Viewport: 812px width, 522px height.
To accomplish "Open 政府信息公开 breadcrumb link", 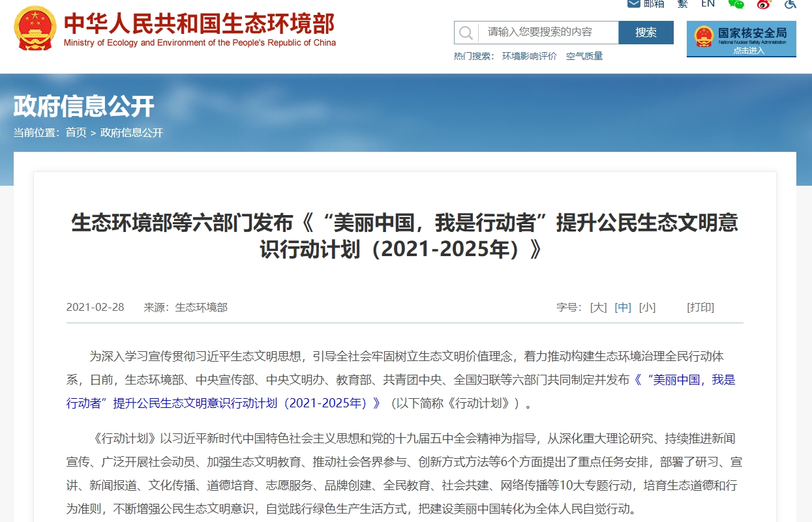I will click(132, 133).
